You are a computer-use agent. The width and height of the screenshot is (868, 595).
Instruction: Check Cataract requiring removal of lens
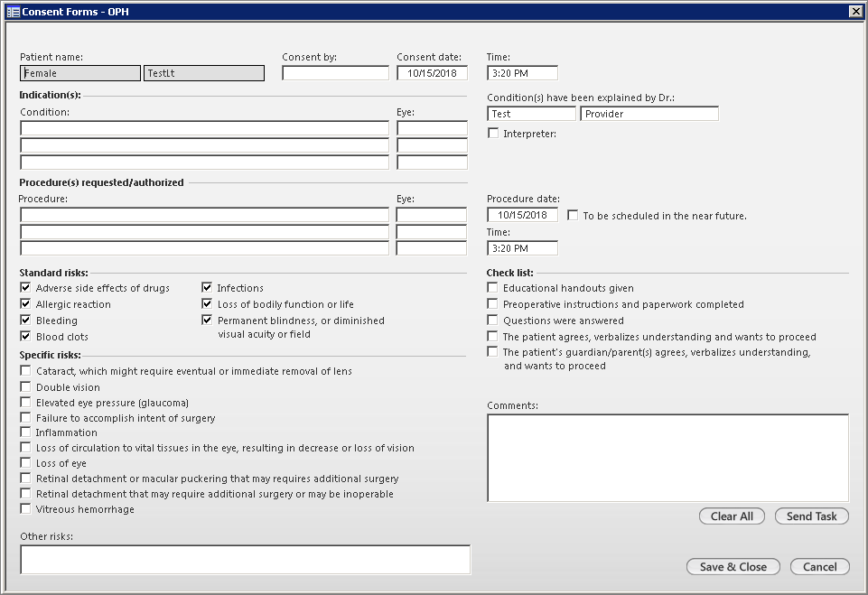25,370
